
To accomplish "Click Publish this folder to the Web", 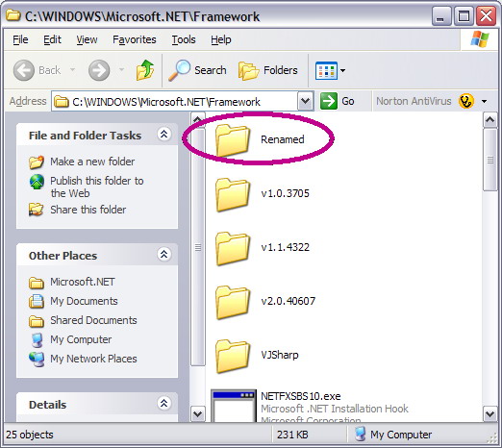I will [x=97, y=187].
